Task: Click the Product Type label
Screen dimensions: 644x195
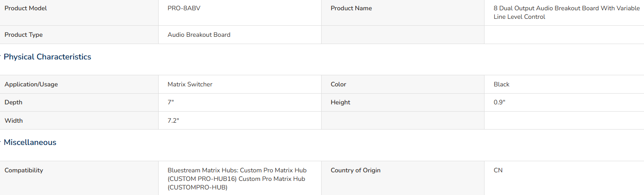Action: (x=24, y=35)
